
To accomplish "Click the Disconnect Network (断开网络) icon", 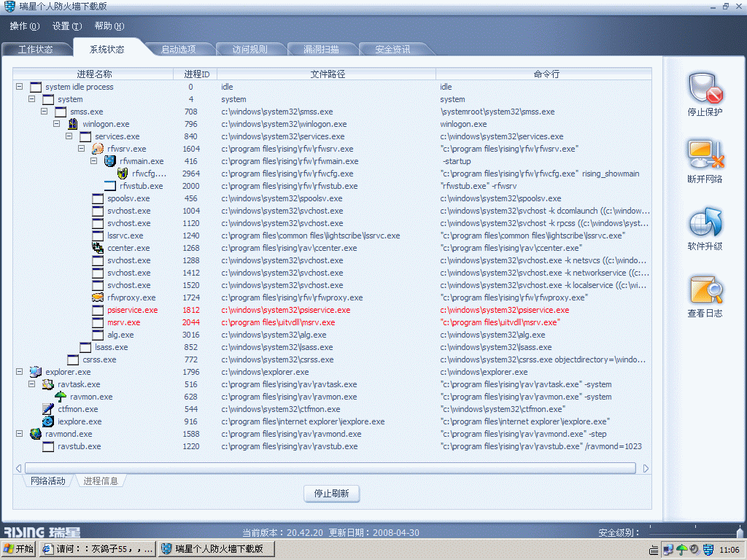I will (x=705, y=155).
